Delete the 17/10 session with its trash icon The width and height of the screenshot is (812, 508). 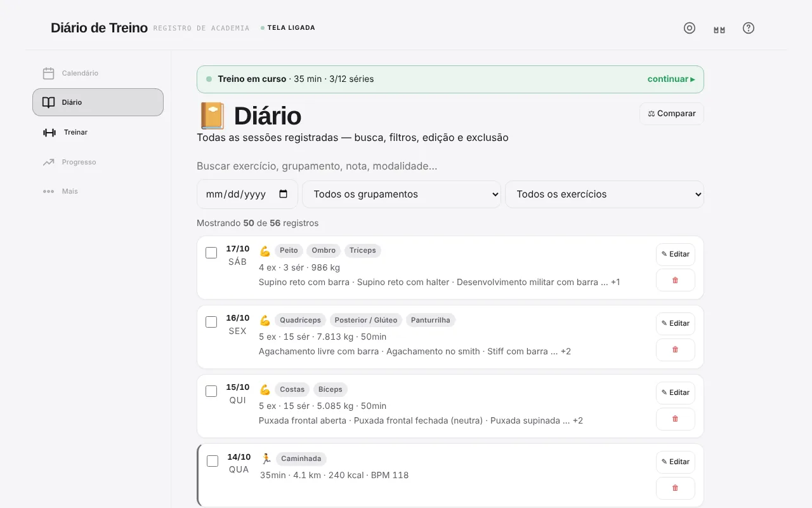coord(675,280)
